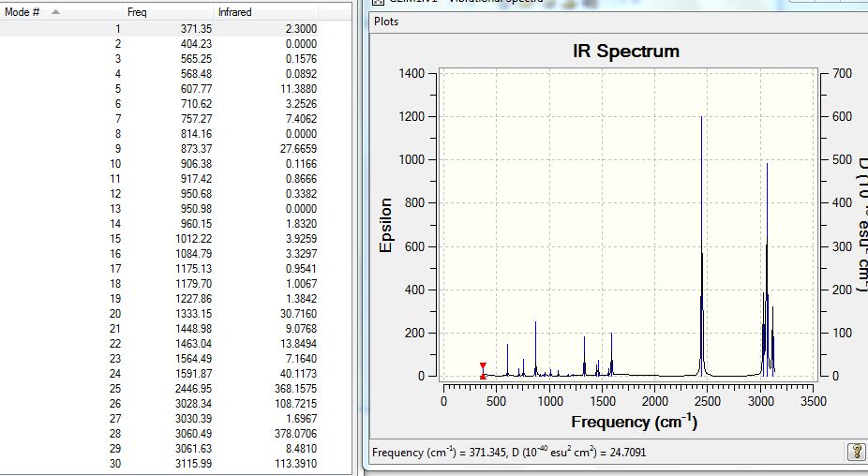The width and height of the screenshot is (868, 476).
Task: Select mode 12 frequency 950.68
Action: click(x=196, y=194)
